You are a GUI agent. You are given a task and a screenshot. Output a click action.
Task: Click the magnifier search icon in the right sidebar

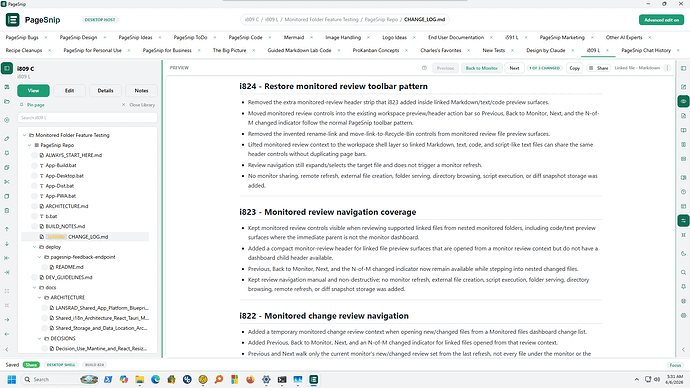(683, 272)
